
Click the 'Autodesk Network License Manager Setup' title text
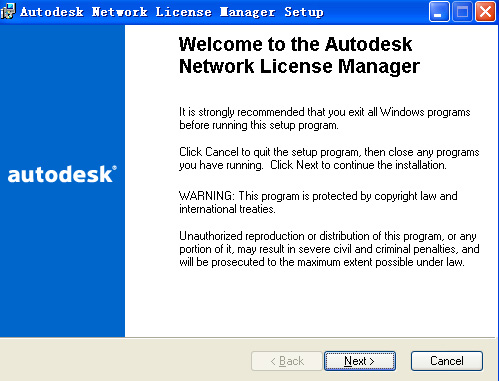(x=172, y=12)
